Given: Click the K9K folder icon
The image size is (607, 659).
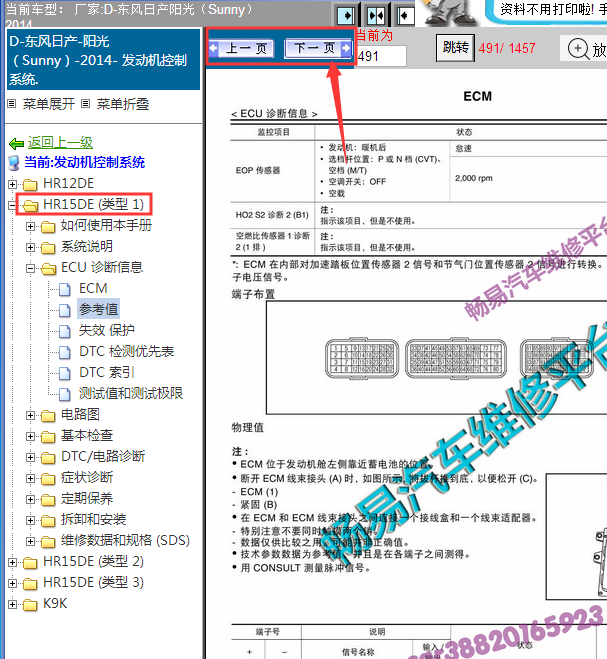Looking at the screenshot, I should tap(30, 605).
